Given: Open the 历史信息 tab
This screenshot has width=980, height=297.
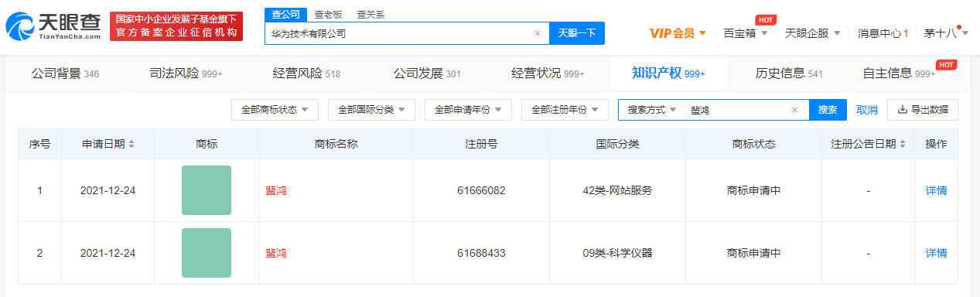Looking at the screenshot, I should tap(789, 73).
